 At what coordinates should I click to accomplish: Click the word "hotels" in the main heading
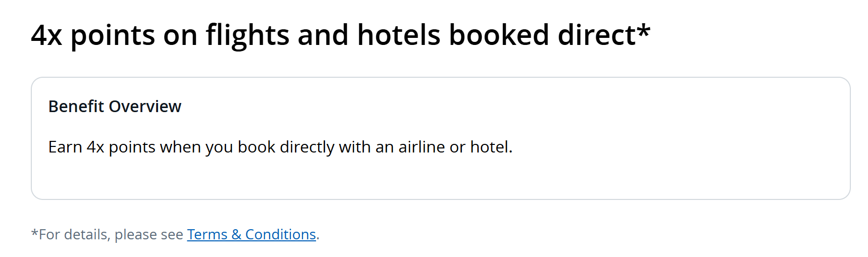(398, 35)
